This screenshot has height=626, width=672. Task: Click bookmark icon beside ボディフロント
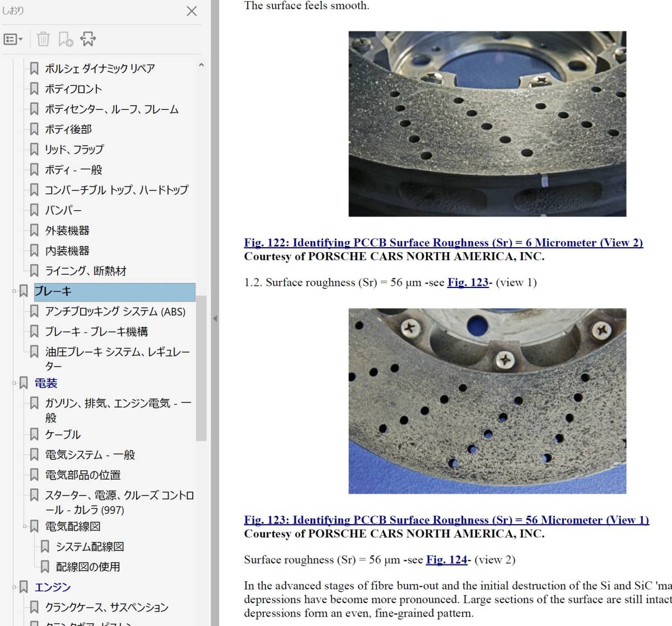point(34,89)
